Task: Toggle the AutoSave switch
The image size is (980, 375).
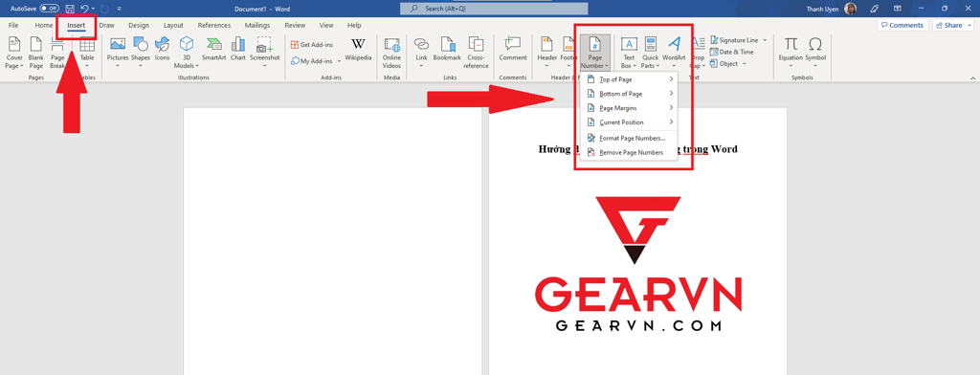Action: tap(50, 9)
